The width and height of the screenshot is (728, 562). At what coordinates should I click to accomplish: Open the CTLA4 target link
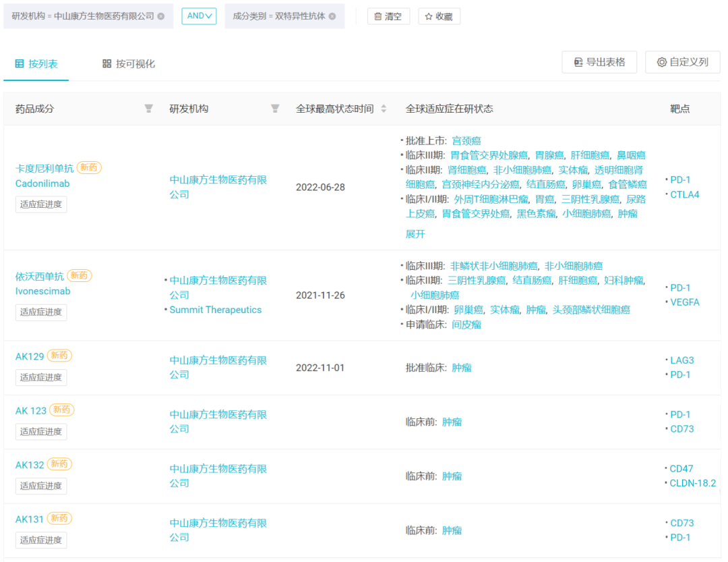pyautogui.click(x=684, y=195)
